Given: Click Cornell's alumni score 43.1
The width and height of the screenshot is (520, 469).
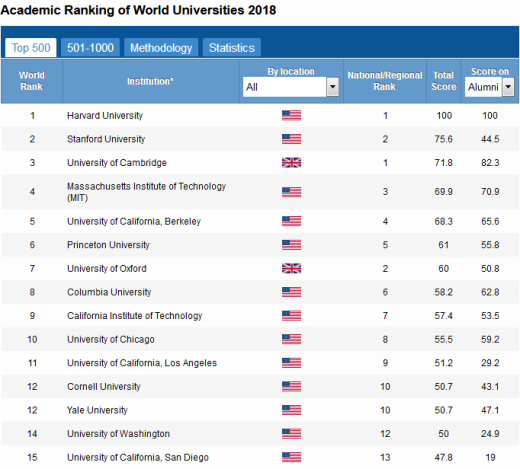Looking at the screenshot, I should [490, 387].
